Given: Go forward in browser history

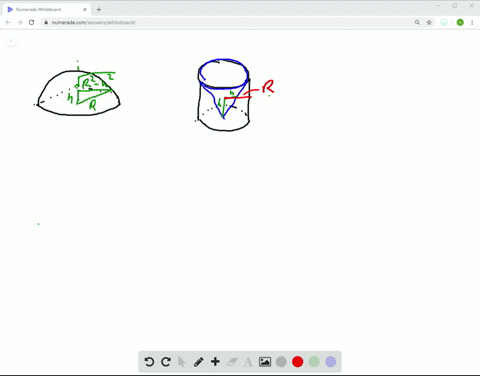Looking at the screenshot, I should pyautogui.click(x=20, y=22).
